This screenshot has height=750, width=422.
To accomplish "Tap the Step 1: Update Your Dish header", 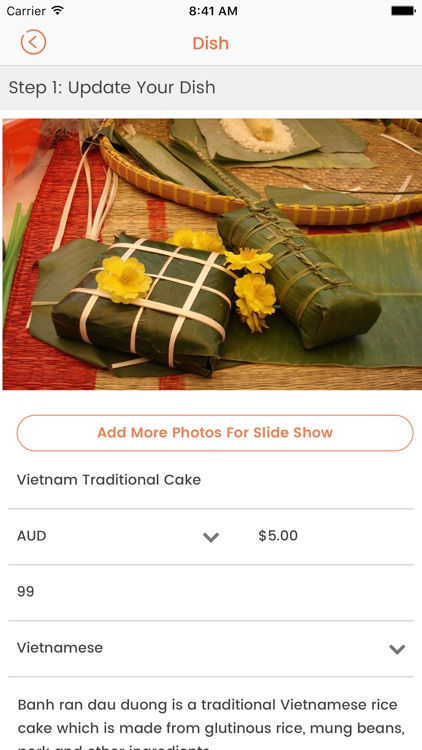I will (112, 88).
